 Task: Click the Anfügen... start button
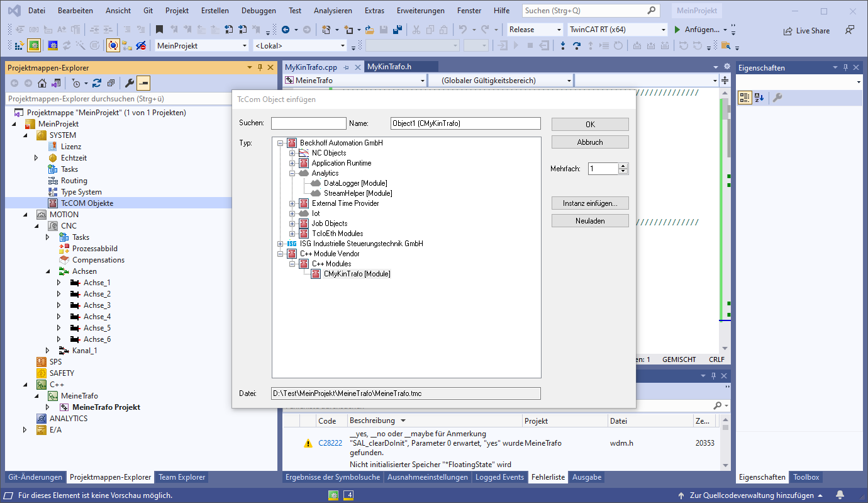[x=697, y=30]
